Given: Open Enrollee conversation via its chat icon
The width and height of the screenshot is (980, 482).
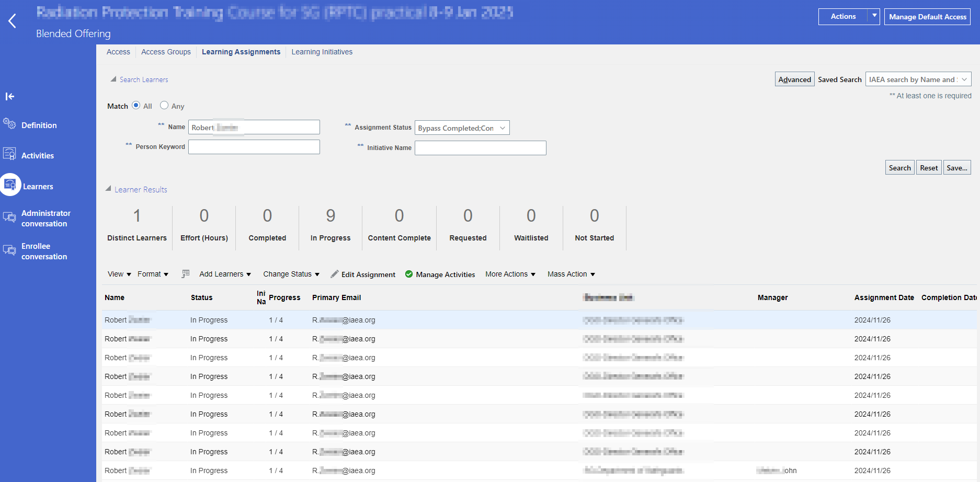Looking at the screenshot, I should tap(9, 250).
